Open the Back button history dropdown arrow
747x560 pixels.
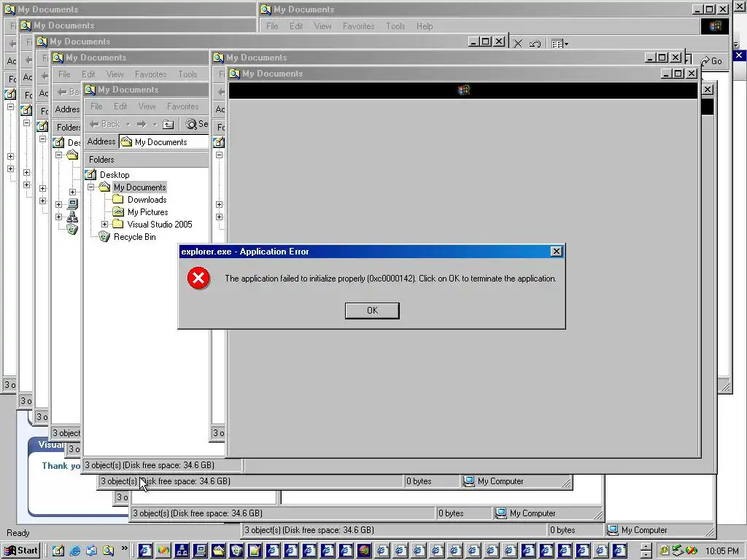click(x=128, y=125)
